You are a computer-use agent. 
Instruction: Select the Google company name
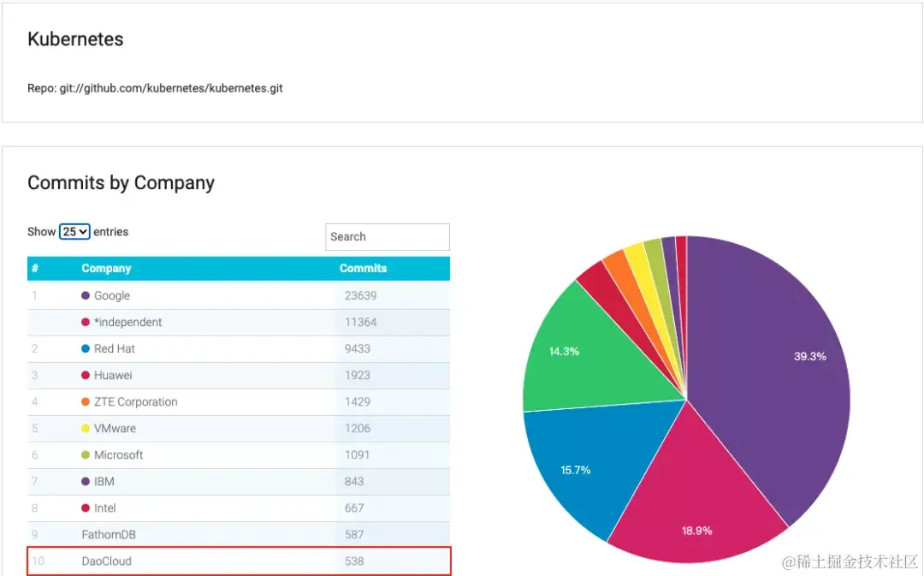[x=112, y=295]
